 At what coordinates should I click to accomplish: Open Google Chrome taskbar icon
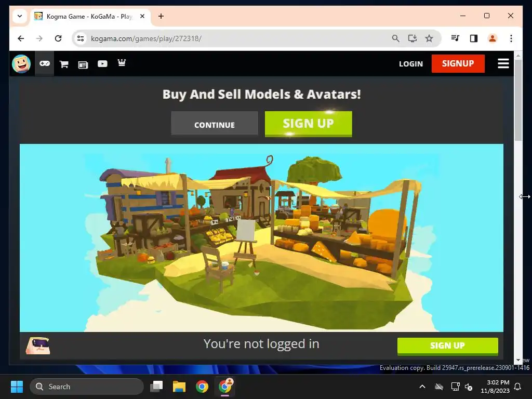(x=202, y=387)
